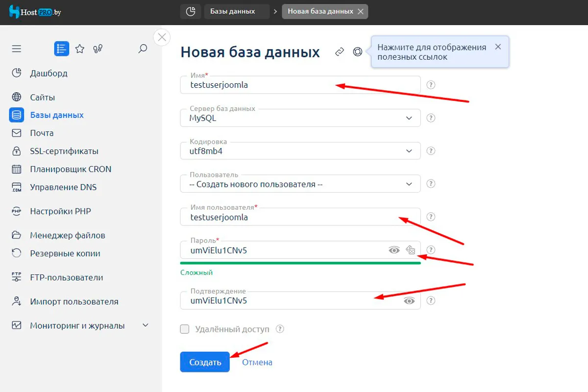Open help icon for Подтверждение field

point(431,300)
